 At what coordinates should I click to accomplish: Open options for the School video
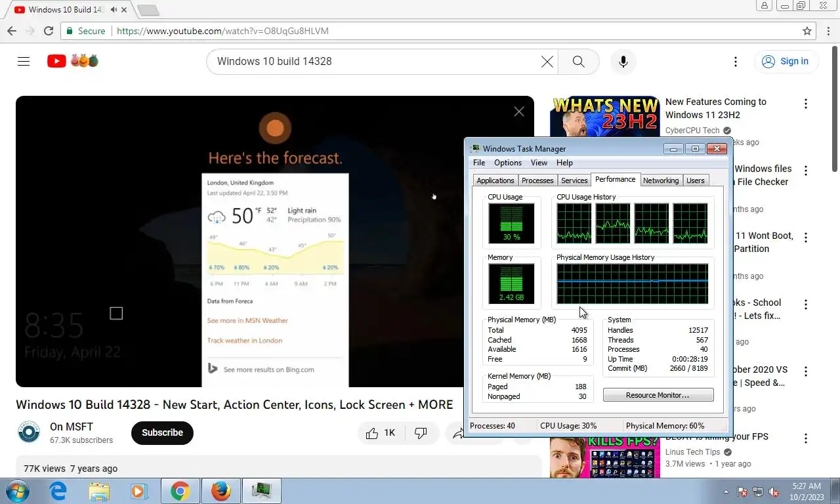point(806,304)
